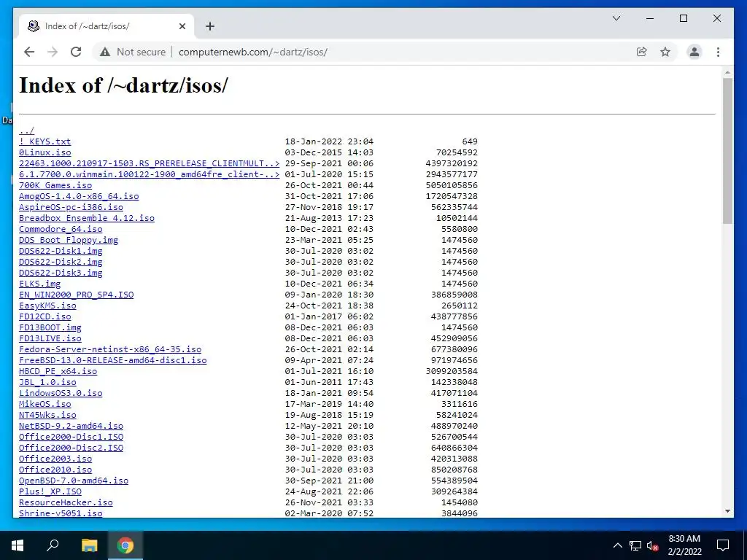Download FD12CD.iso
The image size is (747, 560).
pos(44,316)
